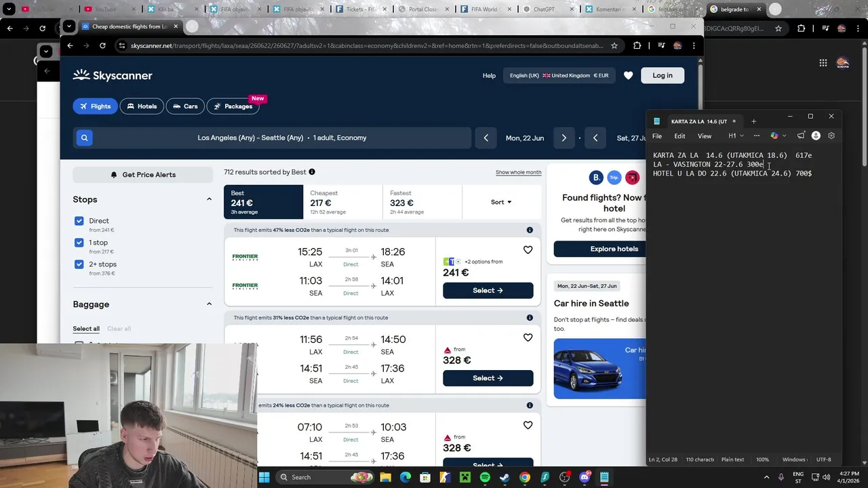The height and width of the screenshot is (488, 868).
Task: Expand the Copilot dropdown arrow in Notepad
Action: [784, 136]
